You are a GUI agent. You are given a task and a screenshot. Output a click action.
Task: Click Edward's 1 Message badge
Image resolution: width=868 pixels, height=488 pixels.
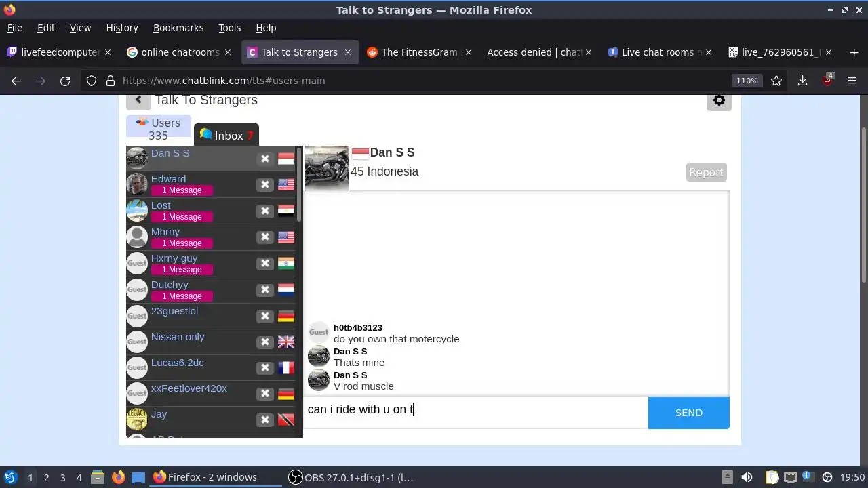(x=182, y=190)
